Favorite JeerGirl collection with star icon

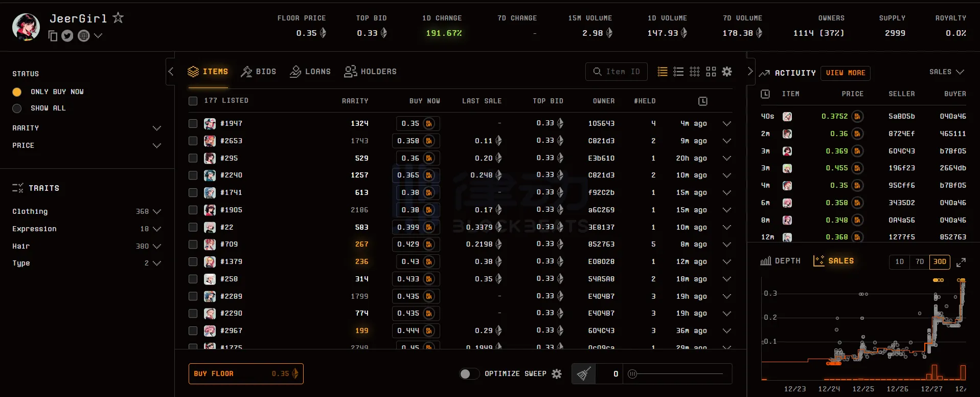118,18
